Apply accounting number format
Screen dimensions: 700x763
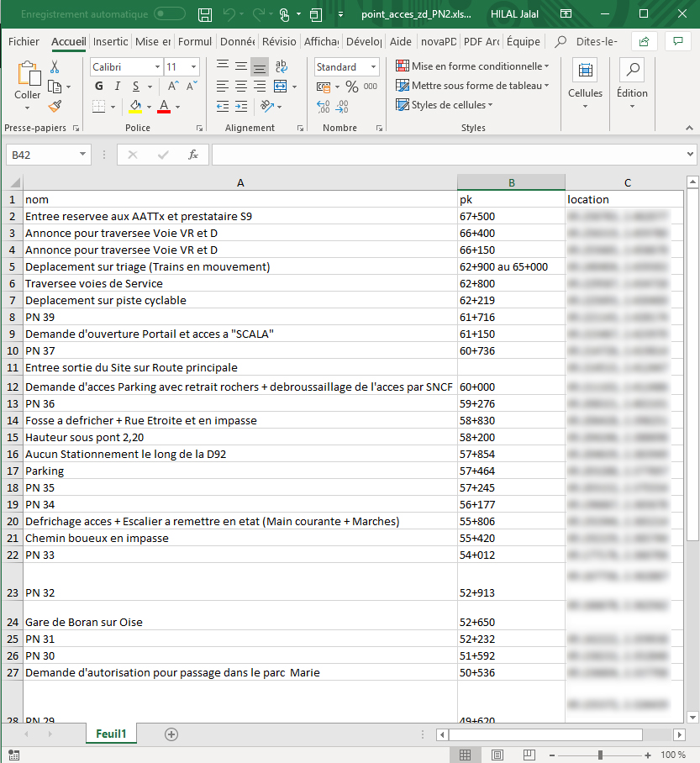coord(324,87)
